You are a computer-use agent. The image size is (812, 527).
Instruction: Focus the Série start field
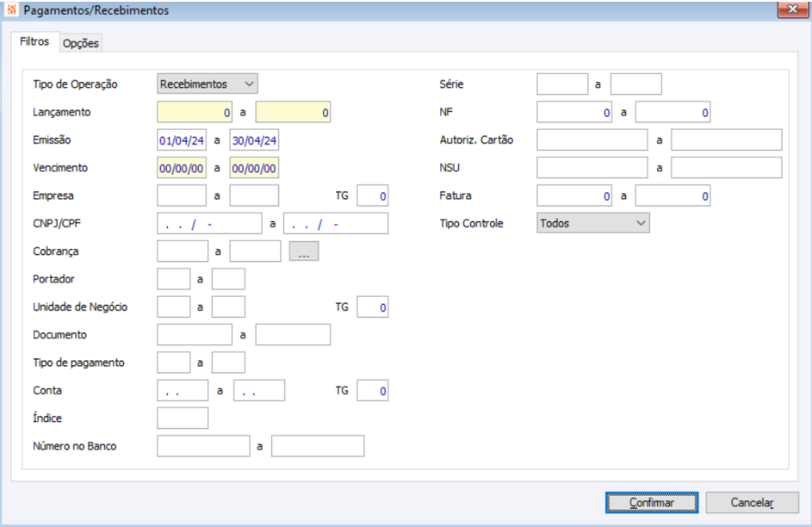click(562, 84)
